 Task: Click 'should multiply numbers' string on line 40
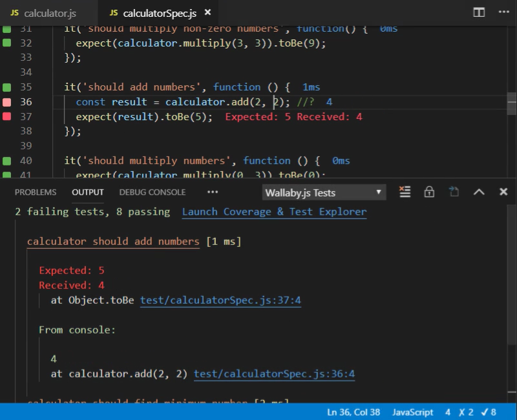pyautogui.click(x=156, y=161)
